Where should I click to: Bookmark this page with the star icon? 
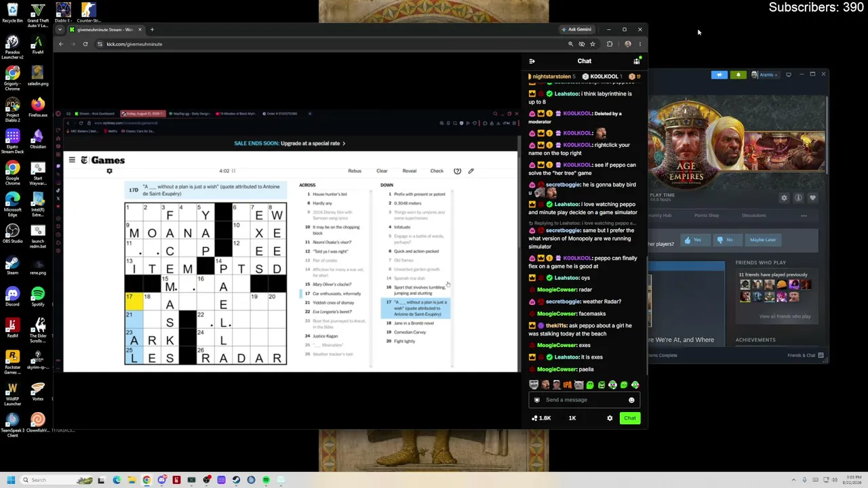pyautogui.click(x=593, y=44)
